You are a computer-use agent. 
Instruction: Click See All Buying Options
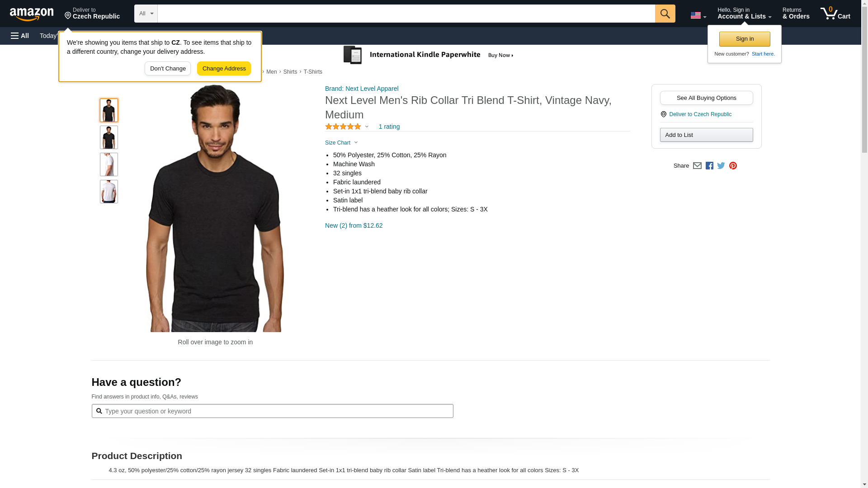click(x=706, y=98)
